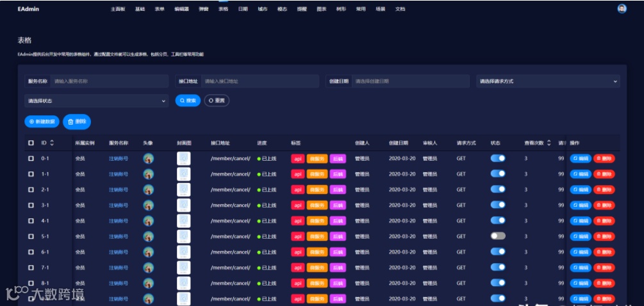Check the checkbox for row 7-1
This screenshot has width=644, height=306.
[31, 268]
